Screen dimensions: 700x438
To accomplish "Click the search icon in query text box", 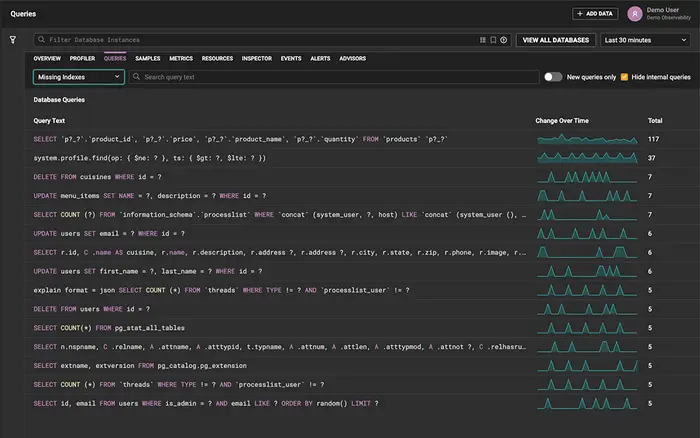I will (137, 77).
